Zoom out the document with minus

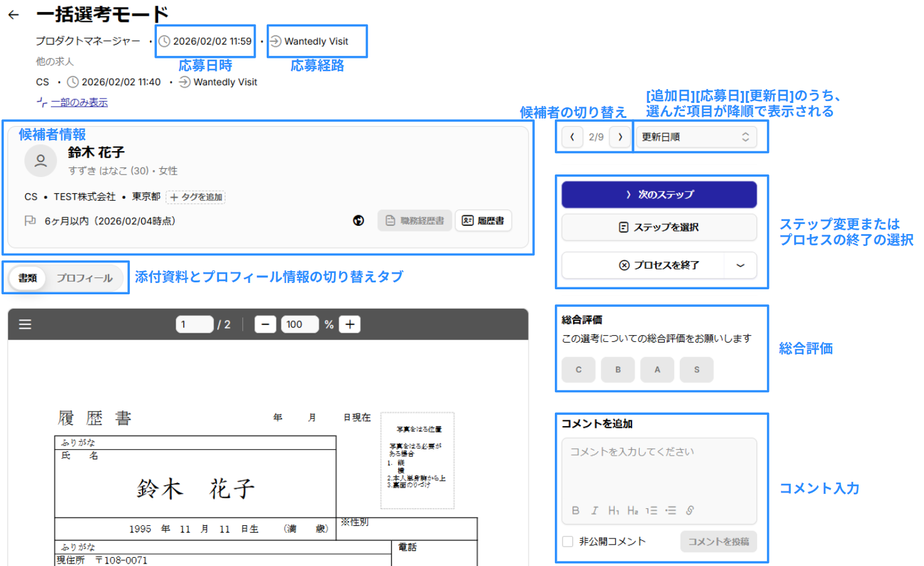(266, 324)
